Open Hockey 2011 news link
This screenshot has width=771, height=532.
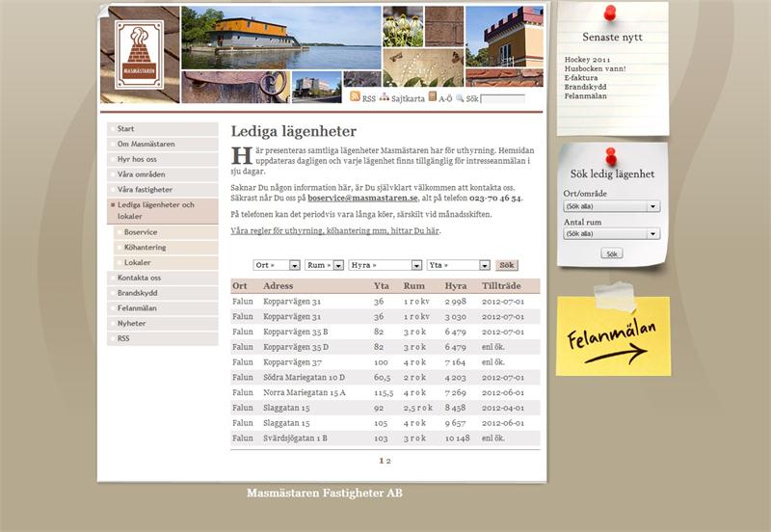[x=587, y=59]
